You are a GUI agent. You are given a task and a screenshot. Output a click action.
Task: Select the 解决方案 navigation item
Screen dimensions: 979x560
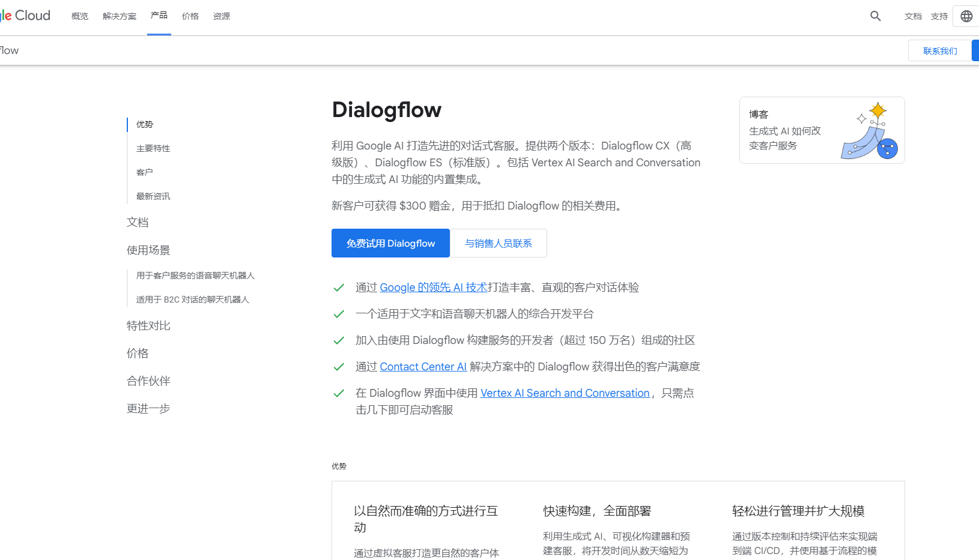point(120,16)
